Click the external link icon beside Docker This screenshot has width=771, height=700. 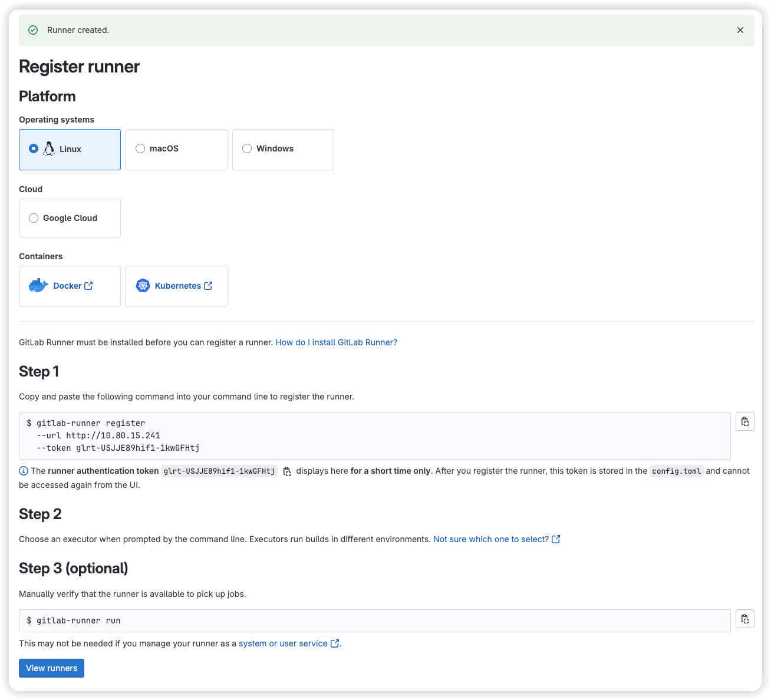tap(88, 286)
